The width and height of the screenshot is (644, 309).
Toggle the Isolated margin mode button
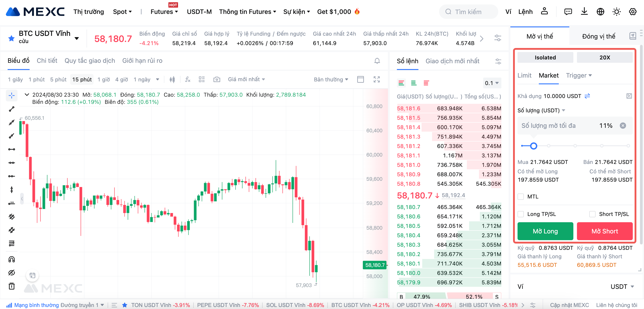545,57
